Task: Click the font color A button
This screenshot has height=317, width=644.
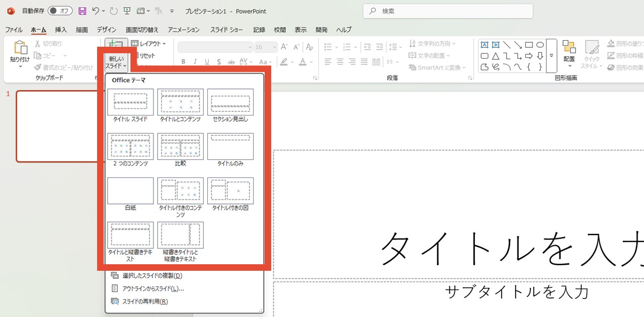Action: [302, 62]
